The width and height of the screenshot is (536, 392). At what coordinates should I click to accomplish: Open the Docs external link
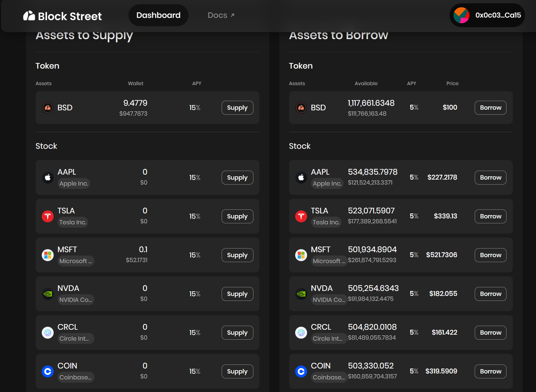[221, 15]
